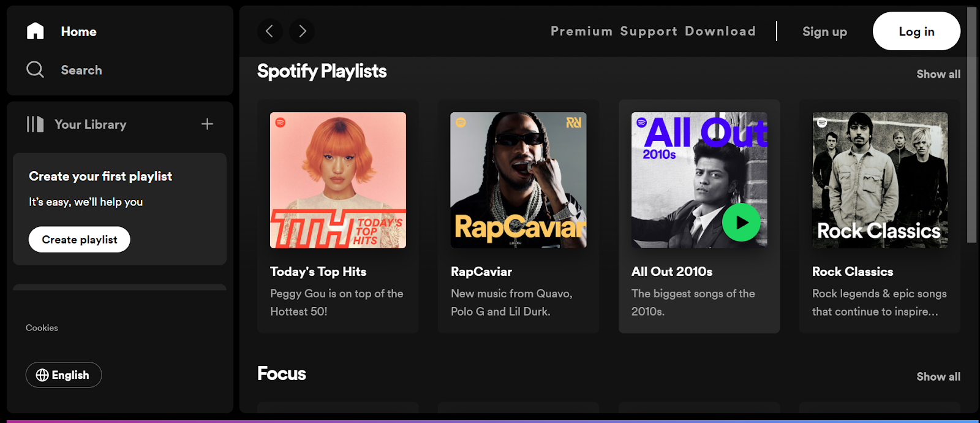
Task: Click the Today's Top Hits title
Action: click(x=318, y=272)
